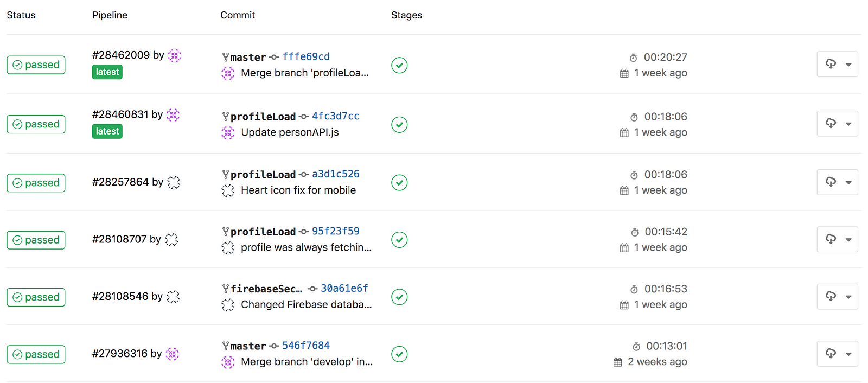This screenshot has height=383, width=868.
Task: Open commit fffe69cd link
Action: [x=306, y=56]
